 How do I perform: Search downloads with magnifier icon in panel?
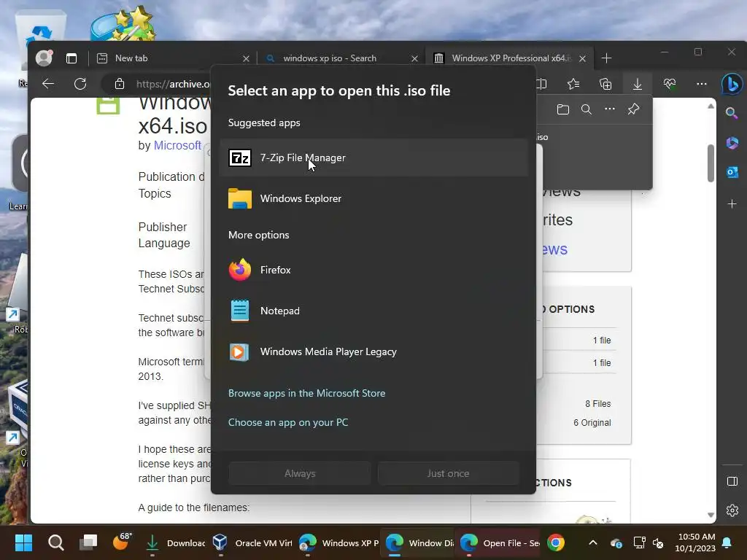tap(587, 109)
